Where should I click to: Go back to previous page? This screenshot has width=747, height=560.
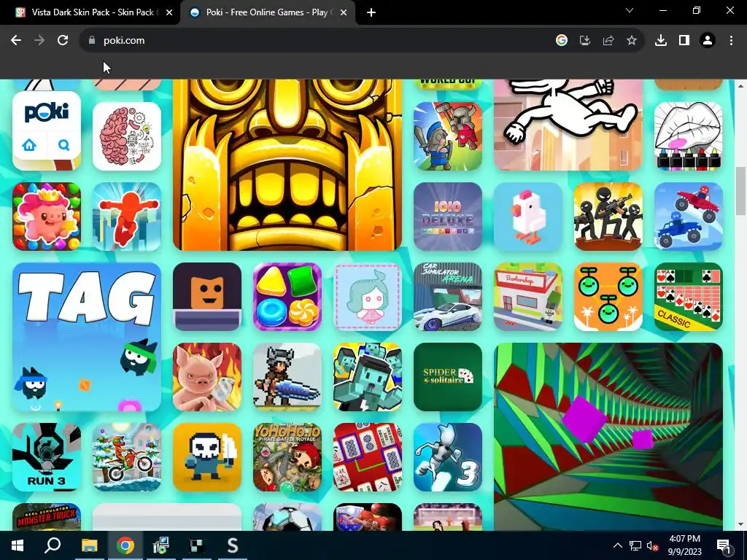tap(16, 41)
